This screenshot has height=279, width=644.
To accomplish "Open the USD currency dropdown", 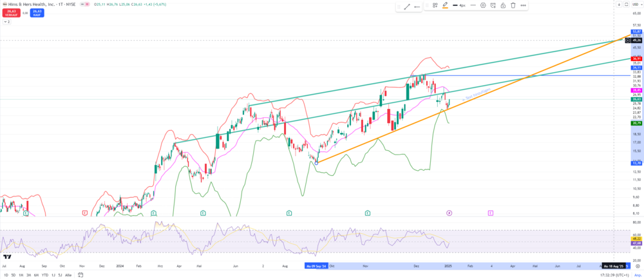I will [x=637, y=5].
